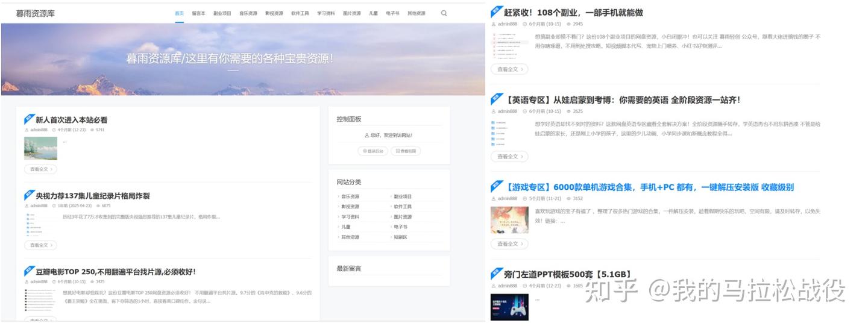
Task: Click the blue pin badge beside 央视力荐137集
Action: pyautogui.click(x=29, y=195)
